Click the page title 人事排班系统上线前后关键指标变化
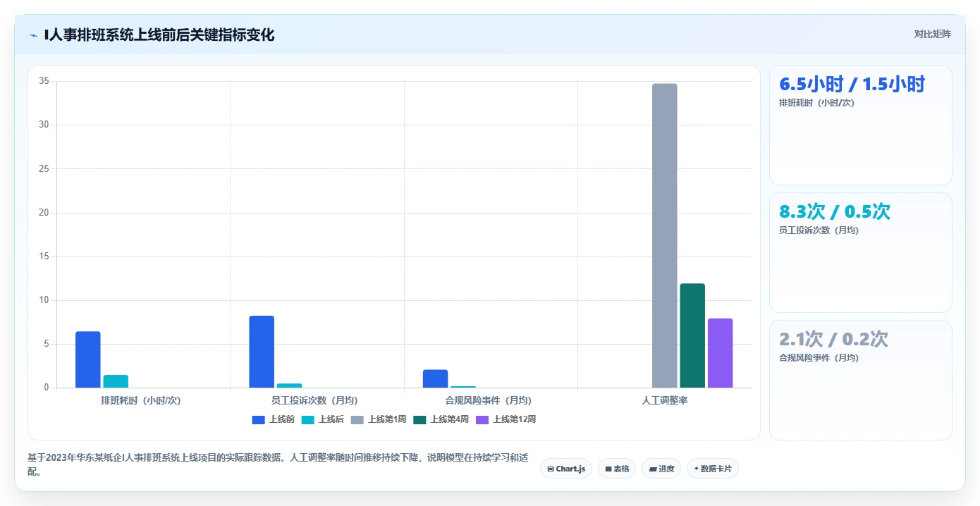Viewport: 980px width, 506px height. click(x=159, y=35)
